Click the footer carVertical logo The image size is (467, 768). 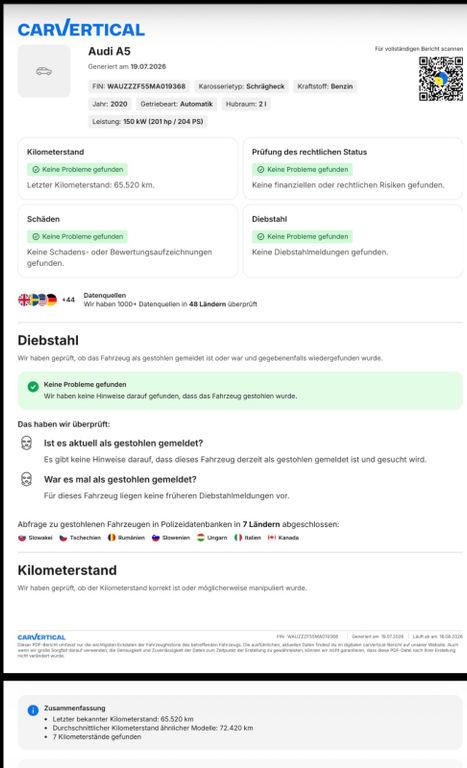click(41, 637)
